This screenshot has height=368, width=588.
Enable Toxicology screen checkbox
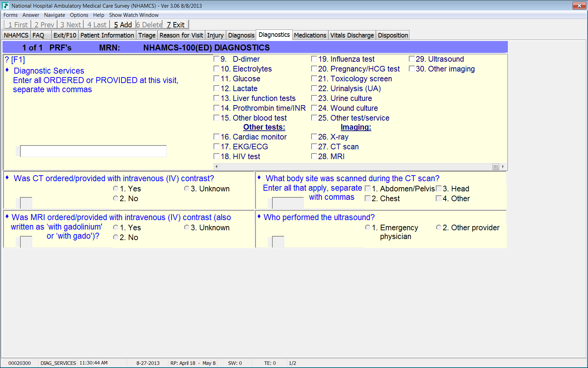pos(314,79)
